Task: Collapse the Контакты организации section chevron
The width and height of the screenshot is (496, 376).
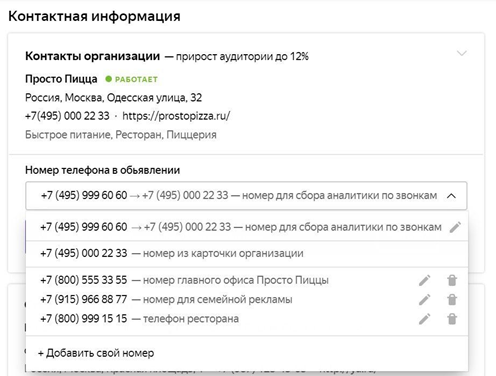Action: 462,53
